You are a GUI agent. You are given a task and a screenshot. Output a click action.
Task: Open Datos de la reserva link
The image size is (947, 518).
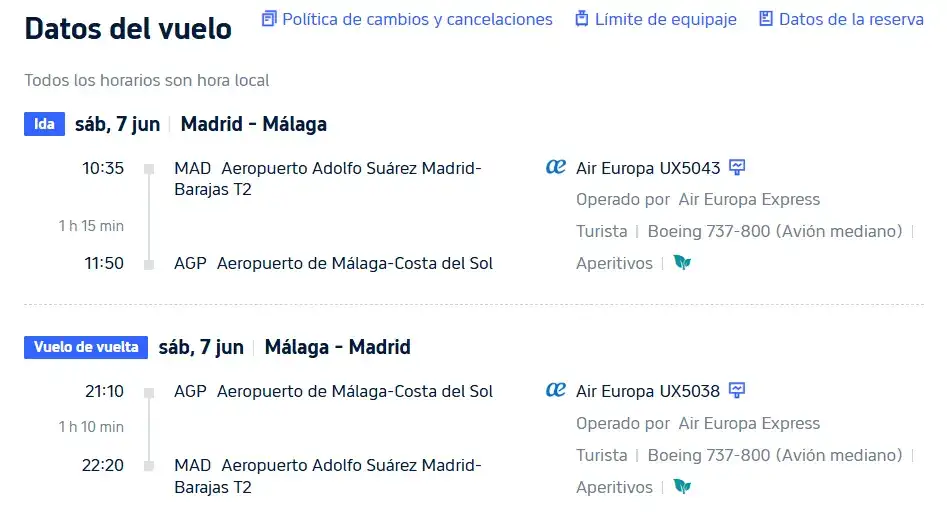[851, 19]
